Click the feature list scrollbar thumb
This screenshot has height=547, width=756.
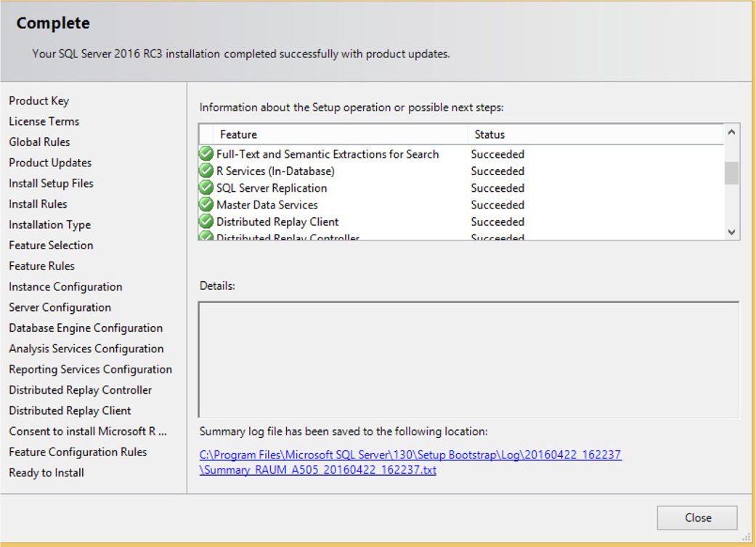[731, 173]
